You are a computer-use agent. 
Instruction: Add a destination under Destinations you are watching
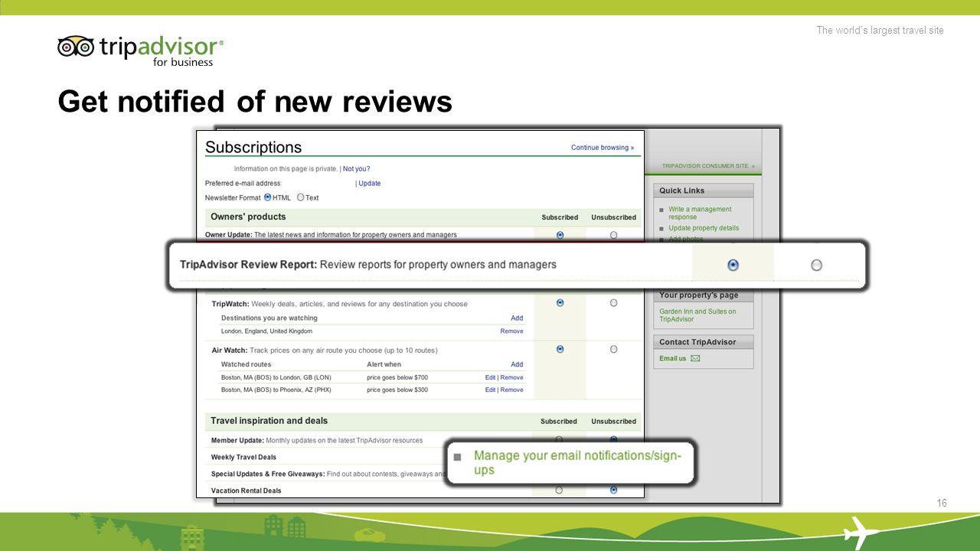coord(517,318)
